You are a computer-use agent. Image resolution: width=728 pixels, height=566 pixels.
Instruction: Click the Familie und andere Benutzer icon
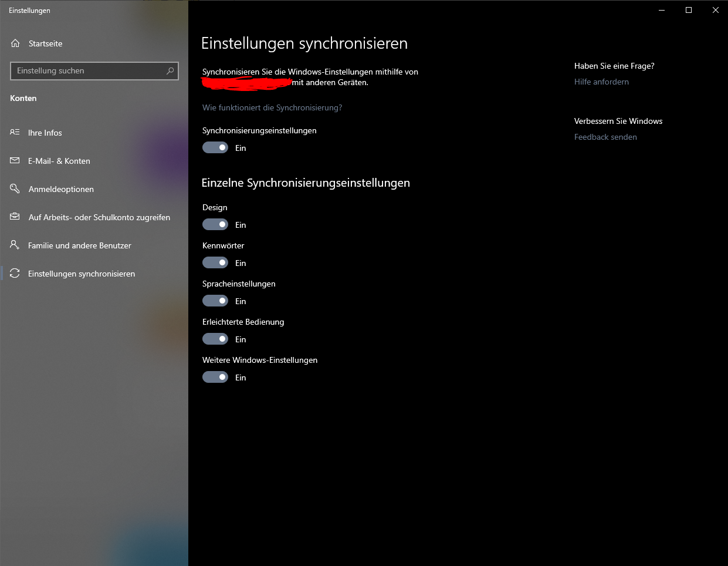15,245
